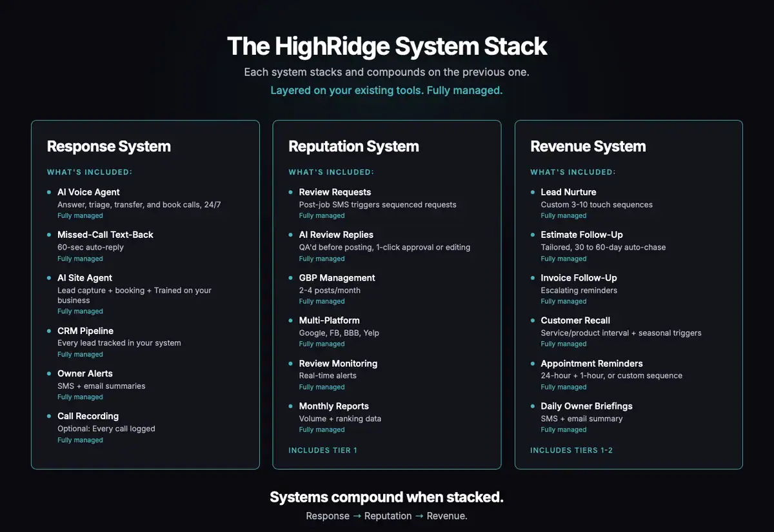Click the "Escalating reminders" description
Viewport: 774px width, 532px height.
(x=579, y=290)
